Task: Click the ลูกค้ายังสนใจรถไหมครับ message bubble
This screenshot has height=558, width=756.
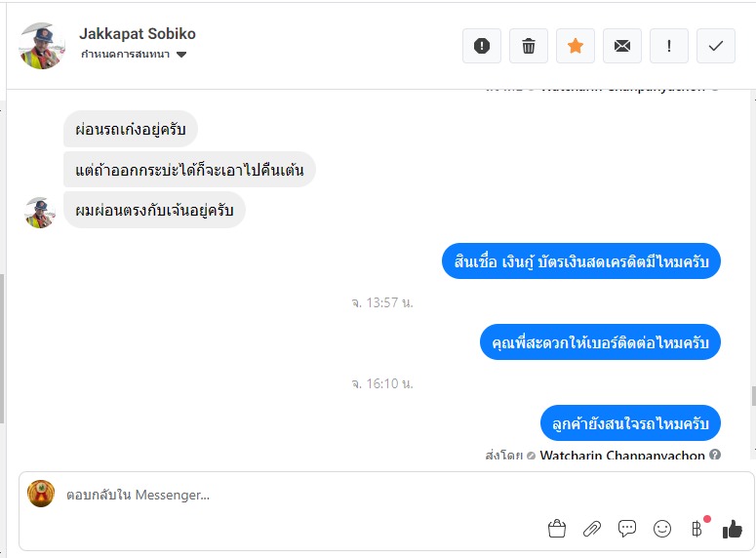Action: (x=630, y=423)
